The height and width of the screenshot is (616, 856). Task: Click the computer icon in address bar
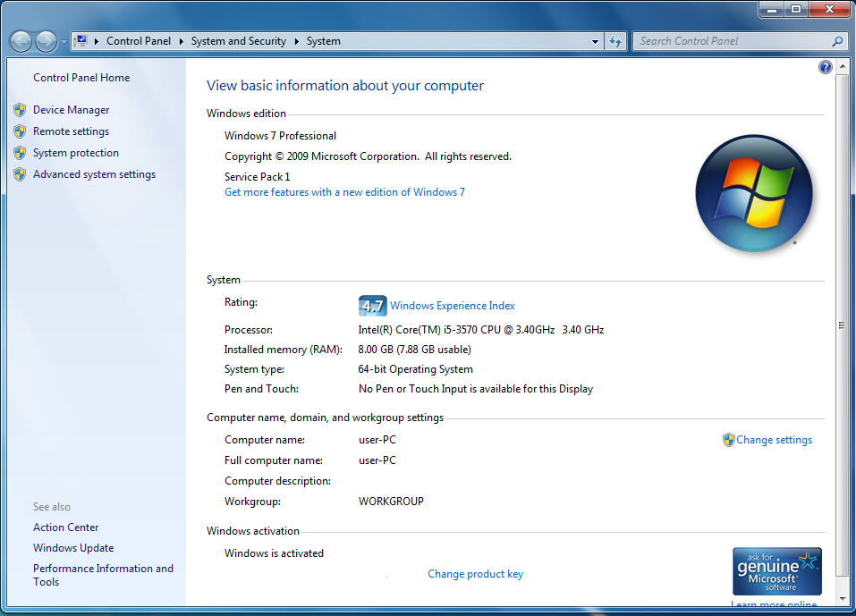[81, 41]
